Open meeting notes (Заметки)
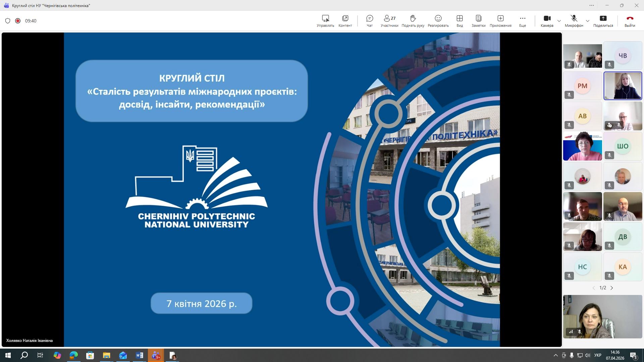The height and width of the screenshot is (362, 644). point(478,20)
